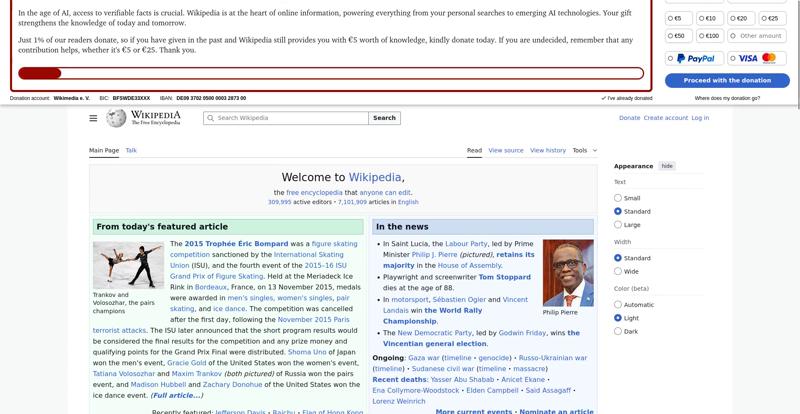Open the figure skating pair thumbnail

(128, 265)
